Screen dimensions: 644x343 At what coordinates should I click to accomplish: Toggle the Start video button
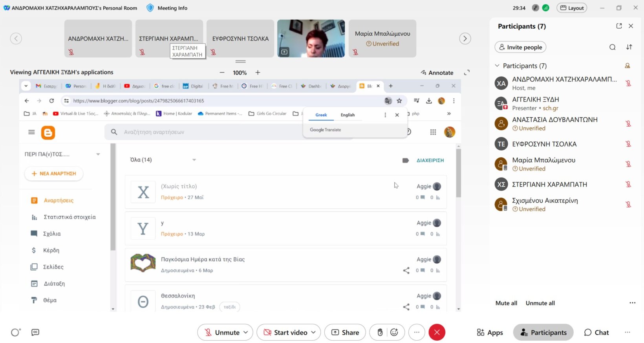pyautogui.click(x=285, y=332)
